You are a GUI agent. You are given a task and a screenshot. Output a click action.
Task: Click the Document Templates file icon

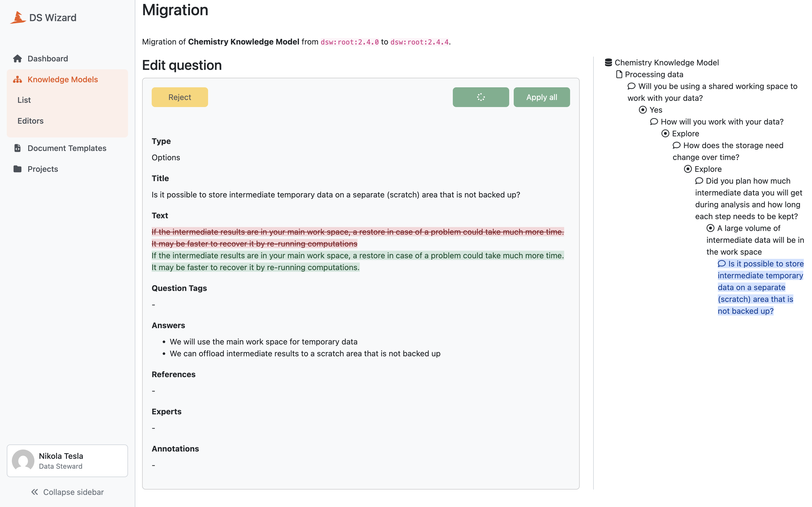(x=17, y=148)
